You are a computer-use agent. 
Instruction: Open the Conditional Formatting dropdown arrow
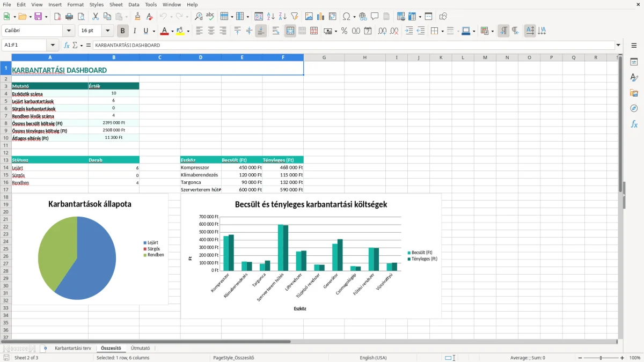pos(492,31)
